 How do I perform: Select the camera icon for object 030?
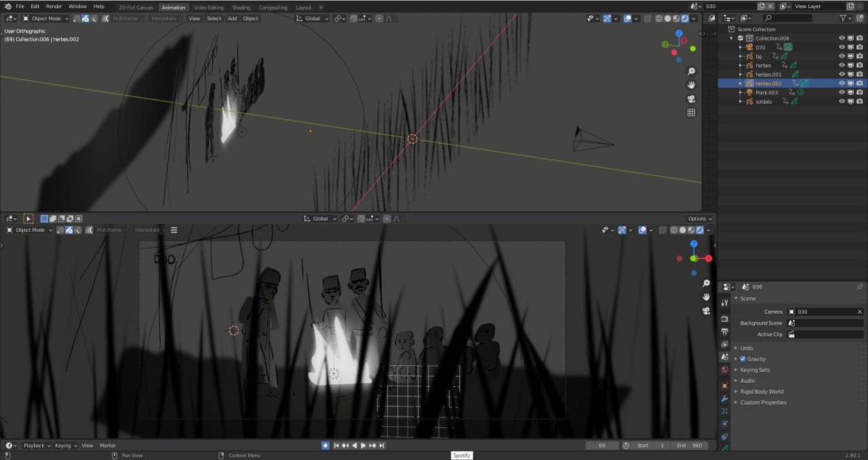(x=749, y=47)
